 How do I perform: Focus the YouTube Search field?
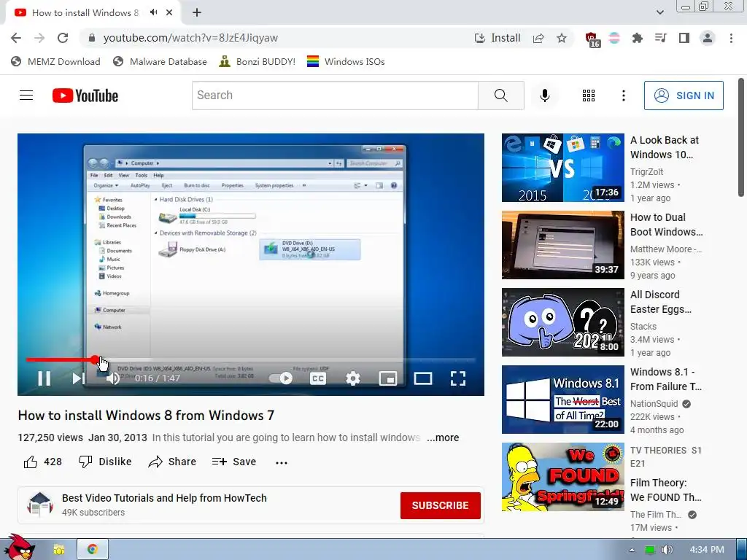click(335, 96)
